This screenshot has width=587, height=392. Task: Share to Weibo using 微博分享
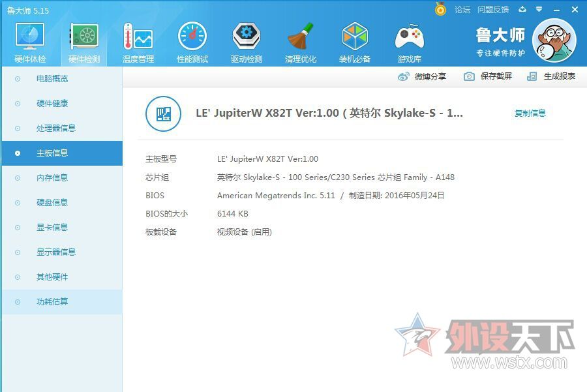click(429, 76)
